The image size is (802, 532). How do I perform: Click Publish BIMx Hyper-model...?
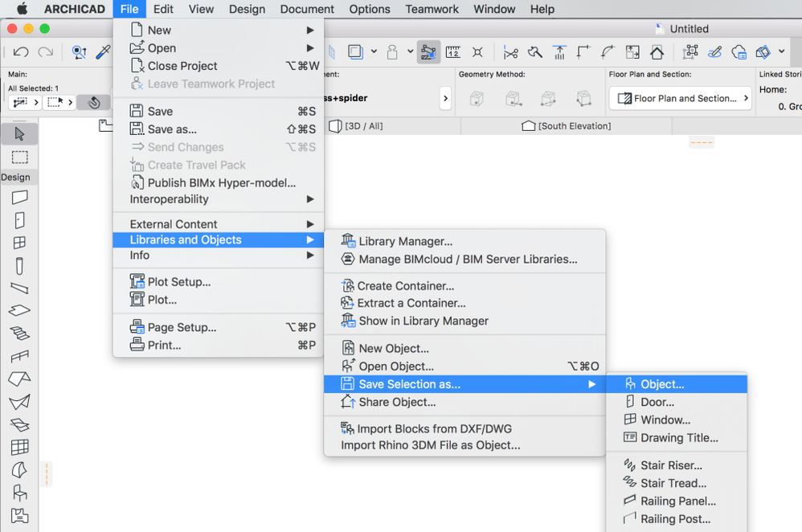[219, 182]
